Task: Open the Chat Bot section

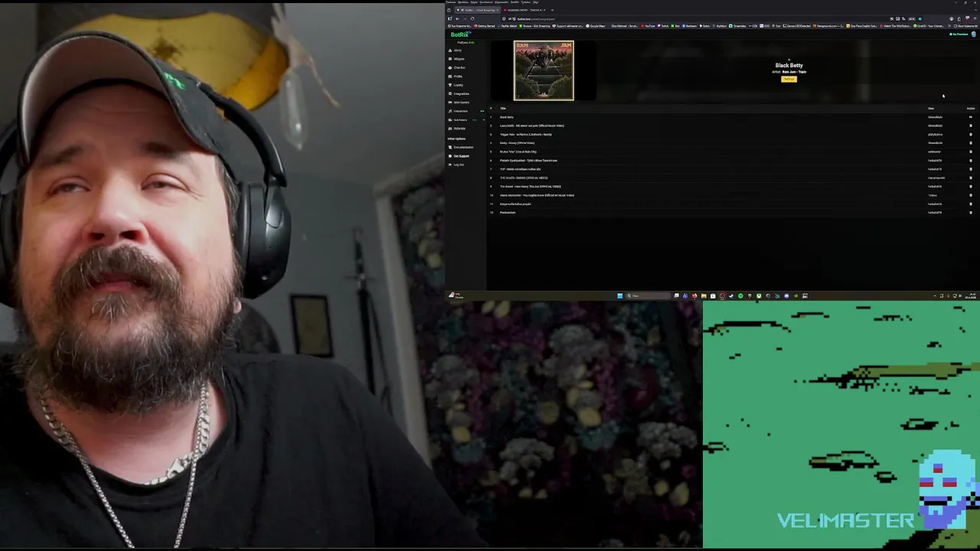Action: coord(459,67)
